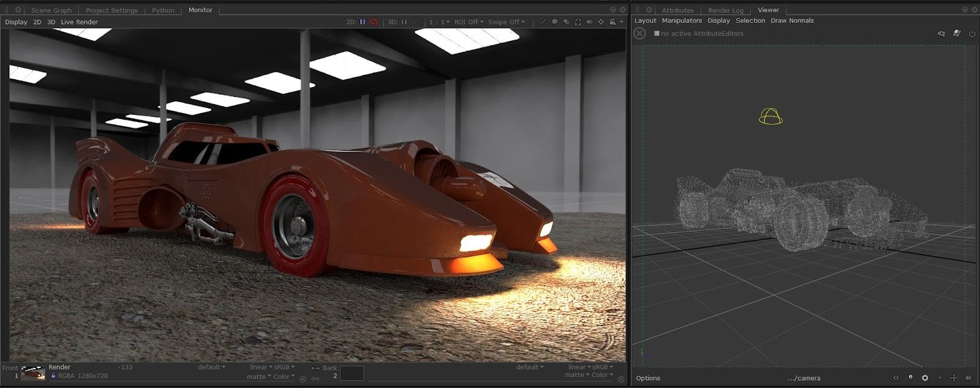Pause the 2D render updates
The width and height of the screenshot is (980, 388).
pyautogui.click(x=363, y=21)
